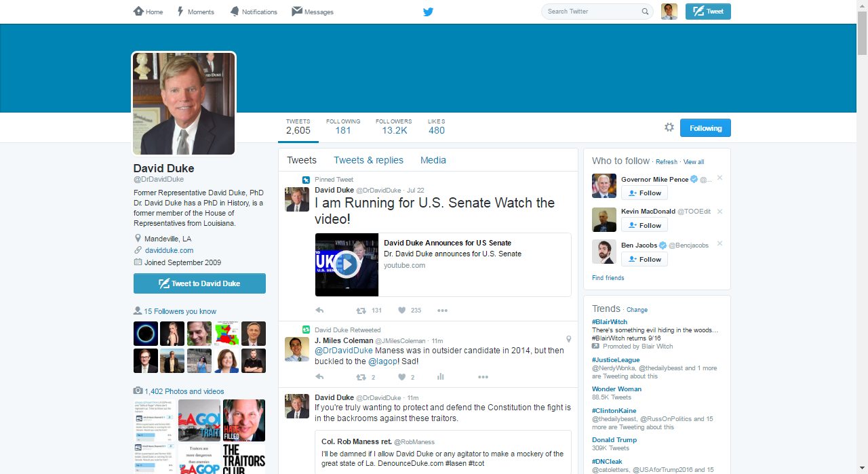
Task: Click the blue Tweet compose button
Action: 708,12
